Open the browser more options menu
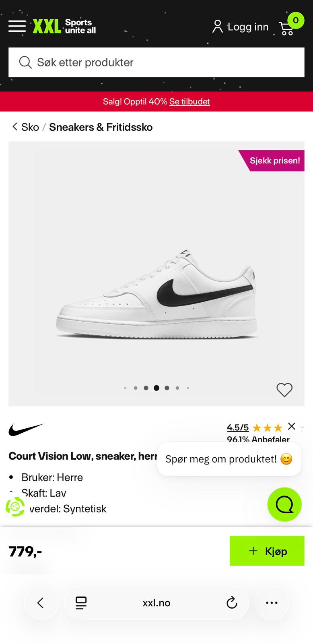Viewport: 313px width, 644px height. click(x=272, y=603)
